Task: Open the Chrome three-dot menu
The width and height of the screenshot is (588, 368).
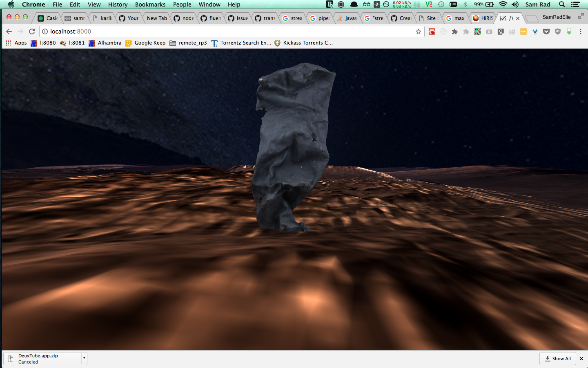Action: pos(580,31)
